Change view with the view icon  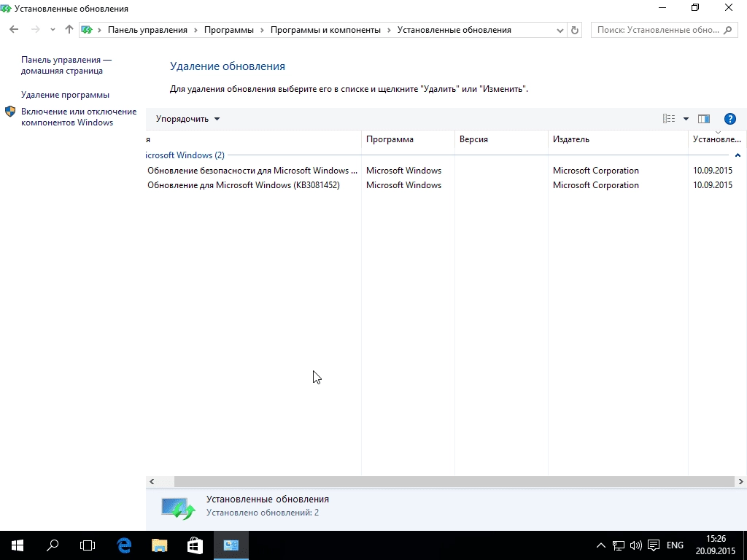tap(669, 119)
